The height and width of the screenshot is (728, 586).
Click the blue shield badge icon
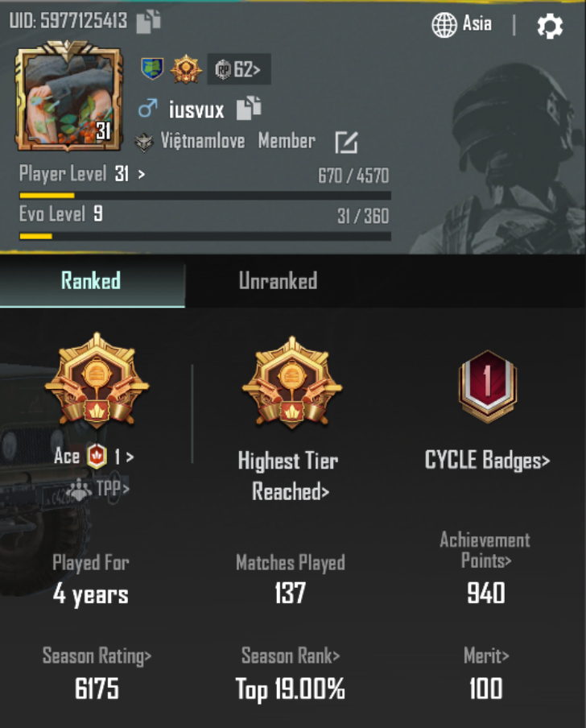pos(152,68)
